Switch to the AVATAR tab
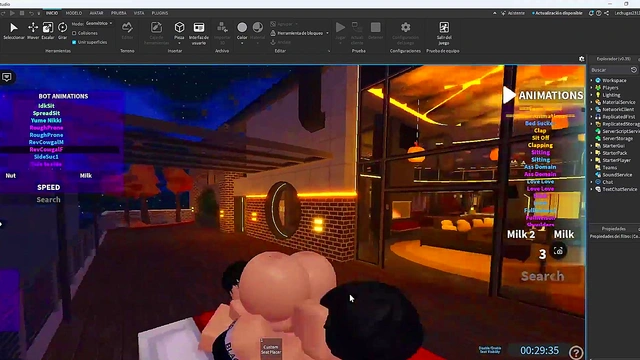 click(x=96, y=13)
